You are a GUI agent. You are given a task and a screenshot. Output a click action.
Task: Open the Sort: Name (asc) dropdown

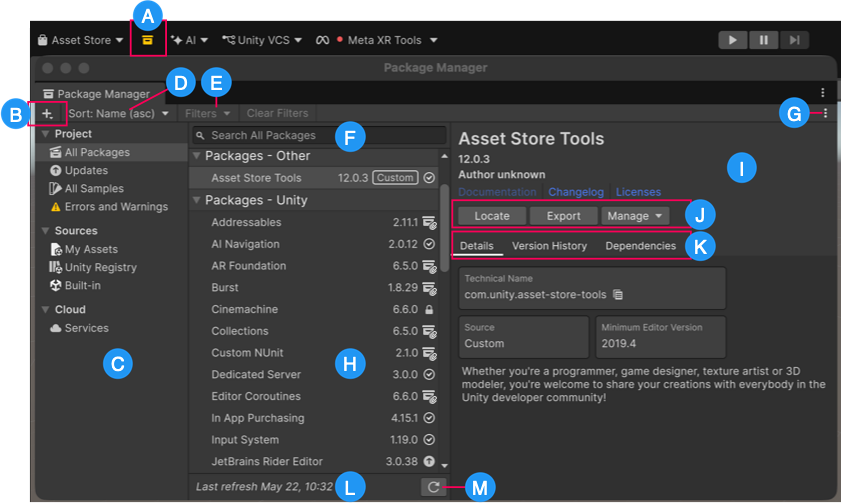[118, 114]
